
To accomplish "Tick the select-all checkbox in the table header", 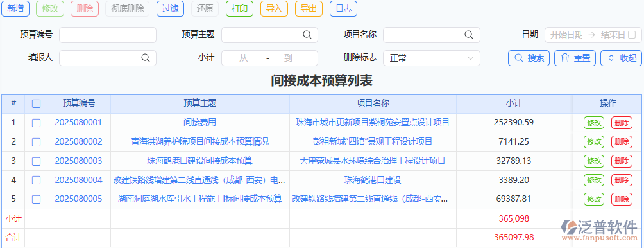I will pyautogui.click(x=36, y=103).
